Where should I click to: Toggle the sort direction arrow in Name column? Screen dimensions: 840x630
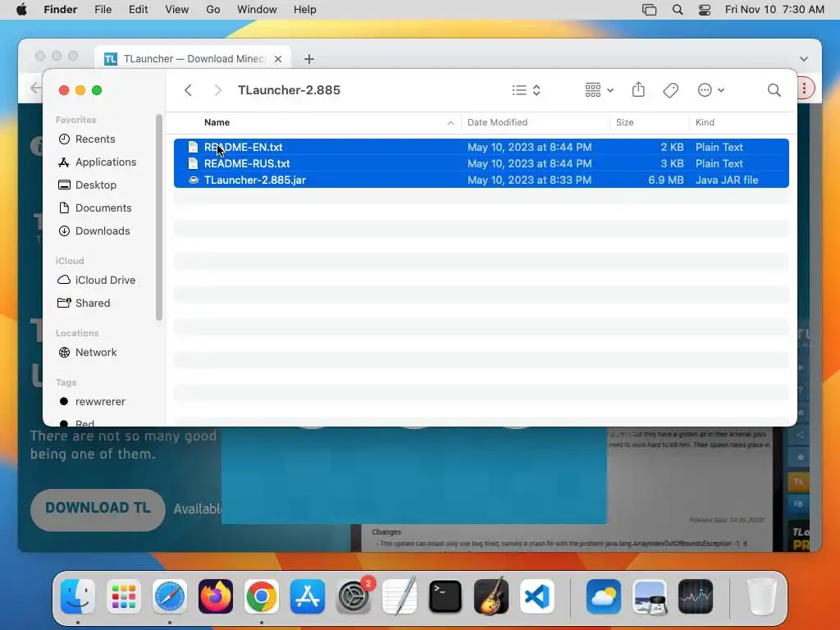[x=450, y=123]
